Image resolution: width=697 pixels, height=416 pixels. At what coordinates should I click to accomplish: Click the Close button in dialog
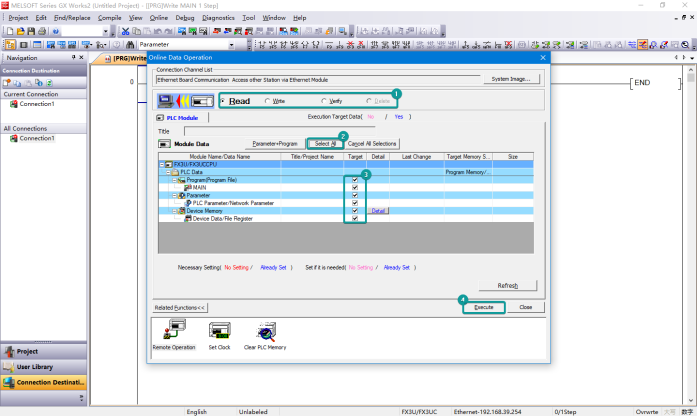pos(526,307)
